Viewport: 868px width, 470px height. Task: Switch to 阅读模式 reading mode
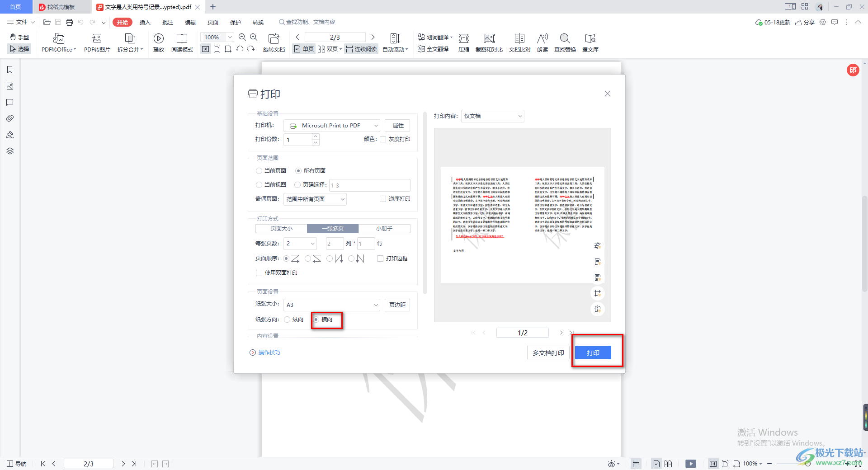[x=182, y=43]
